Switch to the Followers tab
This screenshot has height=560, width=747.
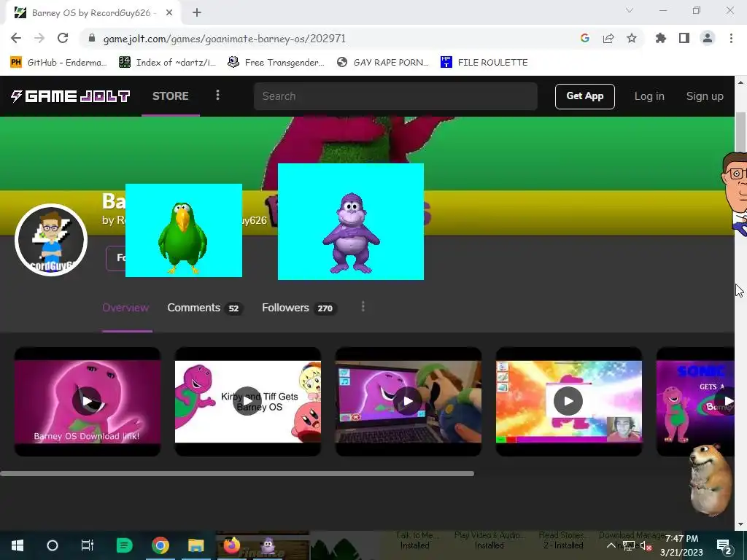pos(298,308)
